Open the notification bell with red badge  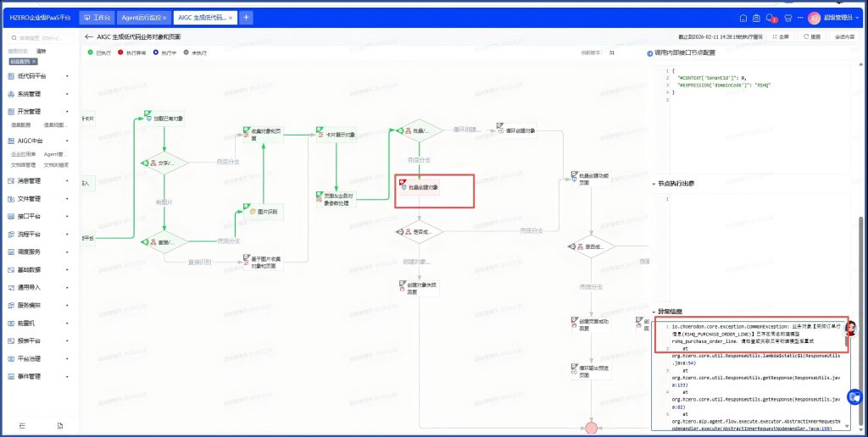pos(771,18)
